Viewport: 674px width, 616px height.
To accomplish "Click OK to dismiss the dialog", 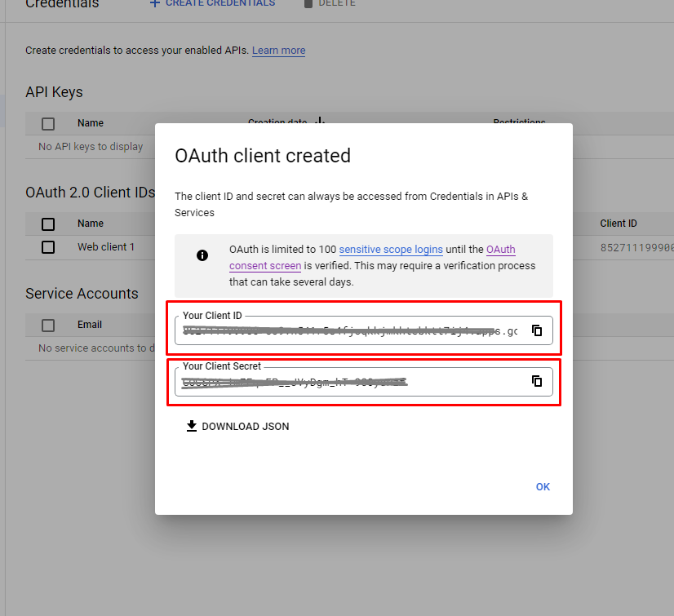I will click(x=543, y=486).
